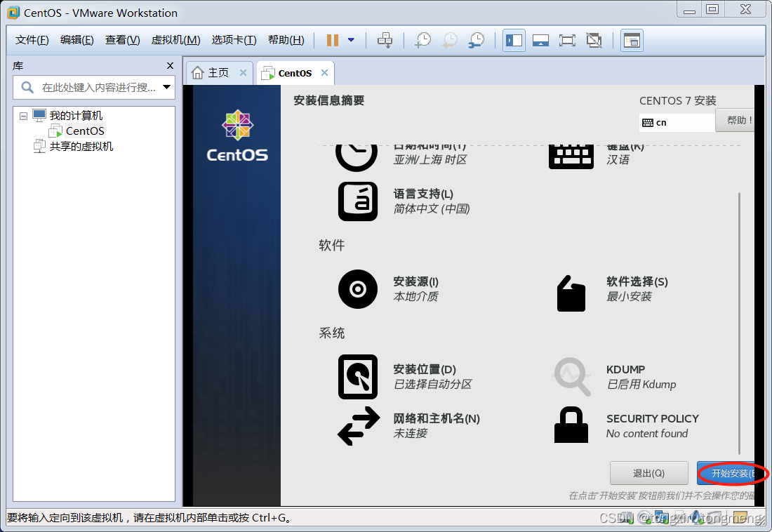
Task: Open the 选项卡(T) menu
Action: pyautogui.click(x=234, y=40)
